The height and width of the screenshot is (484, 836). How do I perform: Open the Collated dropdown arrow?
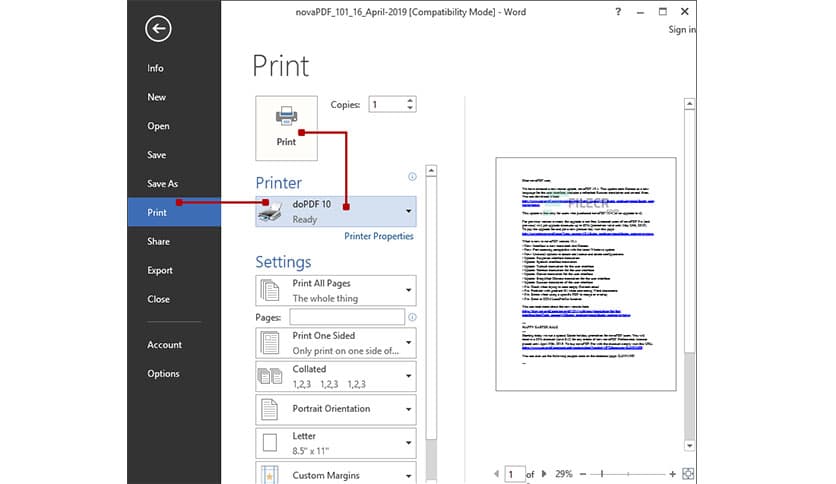(x=408, y=376)
